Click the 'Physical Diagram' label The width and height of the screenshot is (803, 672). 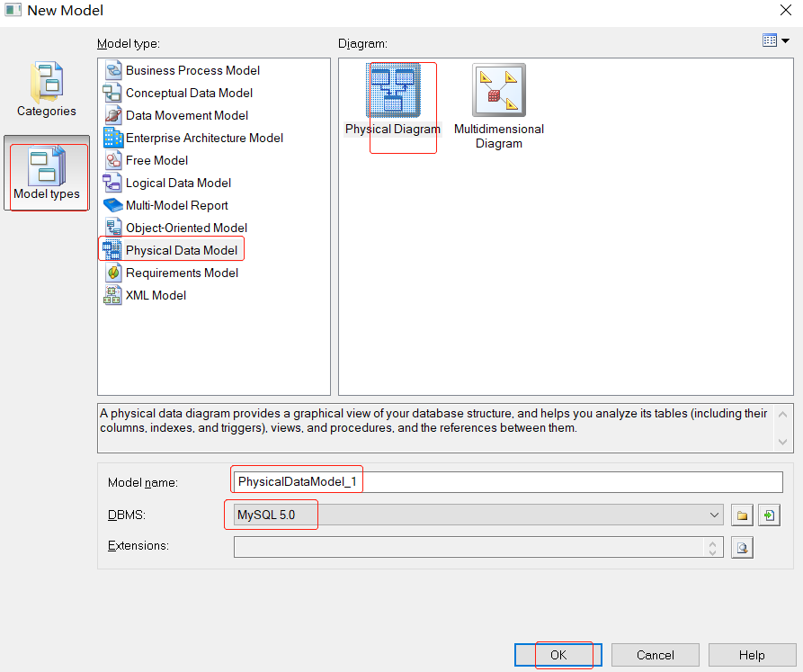(393, 129)
